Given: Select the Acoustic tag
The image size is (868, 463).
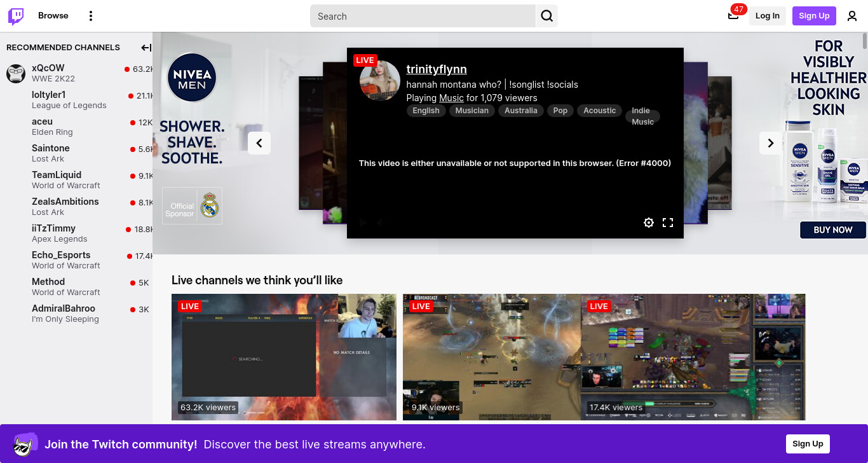Looking at the screenshot, I should click(600, 111).
